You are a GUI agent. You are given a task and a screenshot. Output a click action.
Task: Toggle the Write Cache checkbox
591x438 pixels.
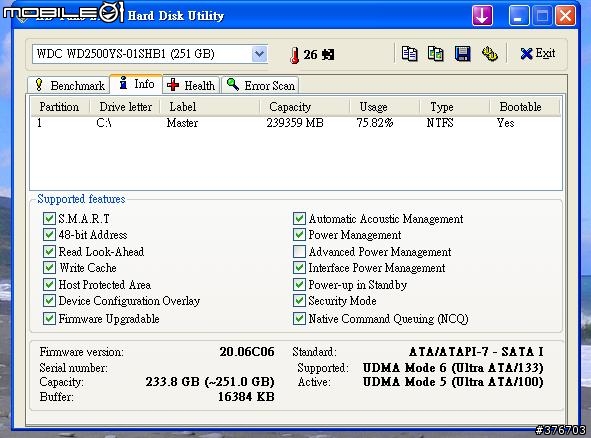pyautogui.click(x=49, y=268)
